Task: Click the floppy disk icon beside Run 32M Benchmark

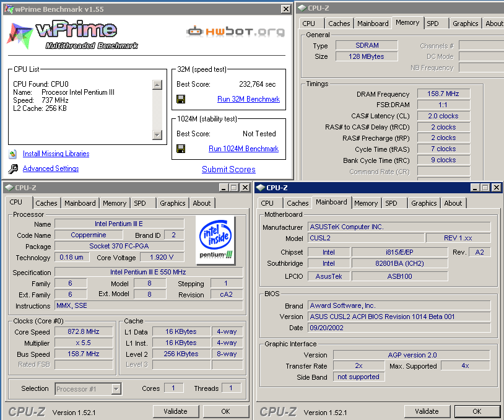Action: click(181, 99)
